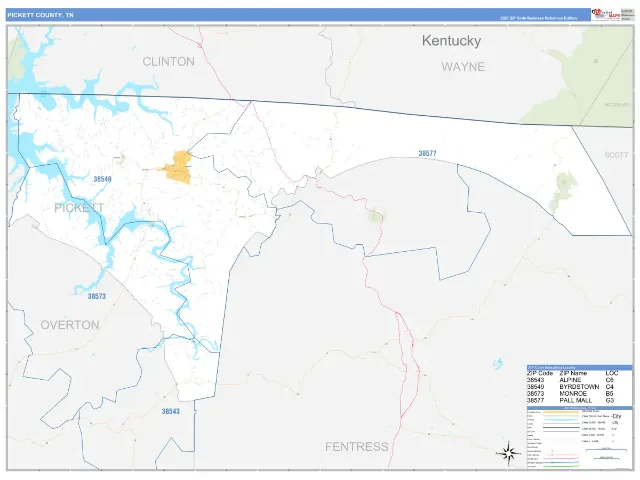Viewport: 640px width, 480px height.
Task: Click the 38543 ZIP label on map
Action: click(x=170, y=411)
